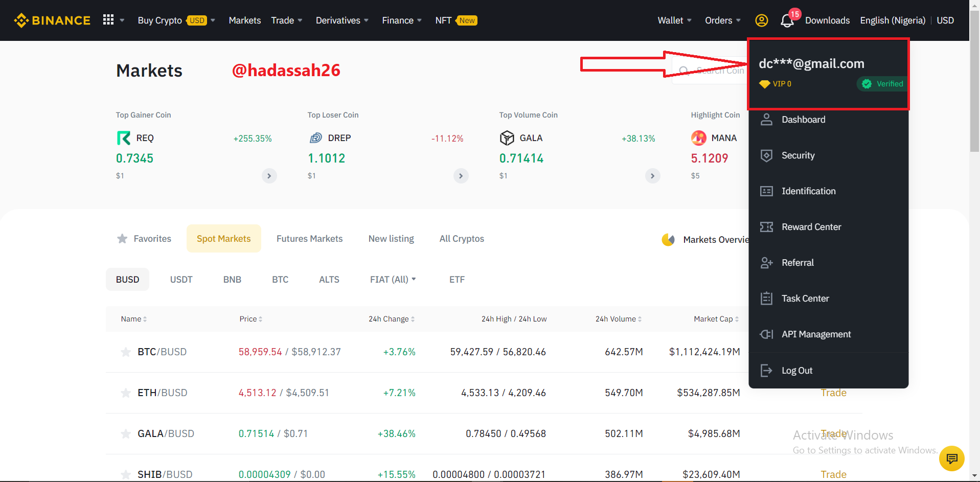This screenshot has width=980, height=482.
Task: Sort by 24h Volume column
Action: click(x=619, y=319)
